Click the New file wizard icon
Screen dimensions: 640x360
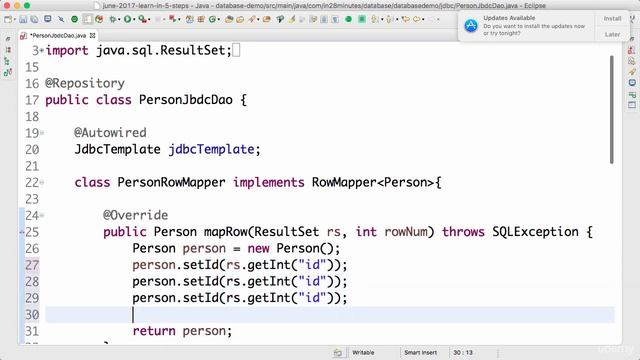coord(8,19)
